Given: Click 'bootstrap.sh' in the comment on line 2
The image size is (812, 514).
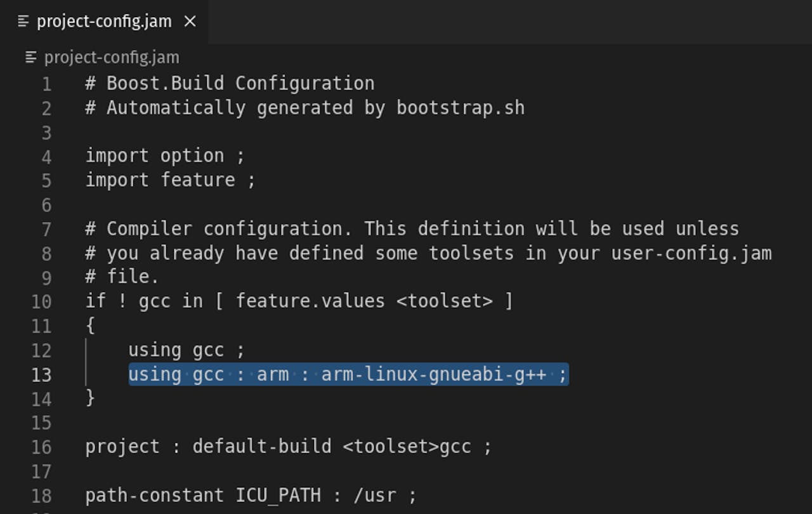Looking at the screenshot, I should 461,108.
